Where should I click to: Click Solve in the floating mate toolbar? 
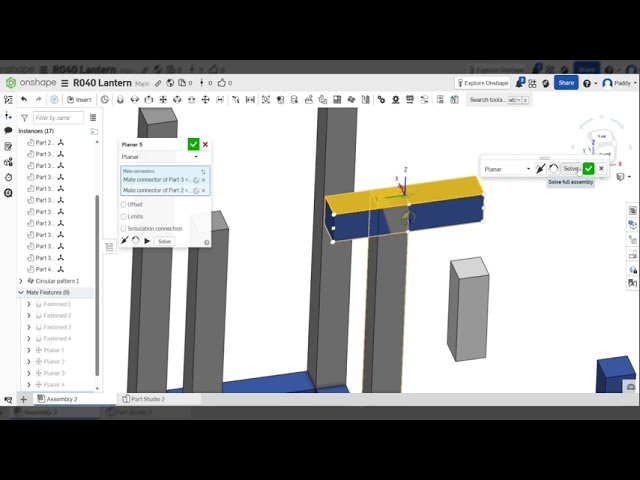pos(571,169)
